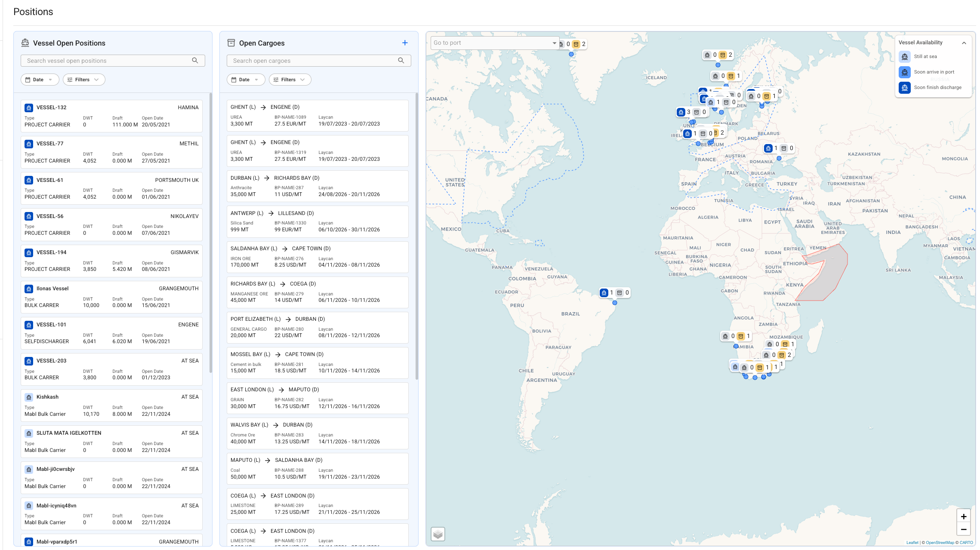Click the zoom out minus button on map
The width and height of the screenshot is (980, 550).
pyautogui.click(x=964, y=529)
